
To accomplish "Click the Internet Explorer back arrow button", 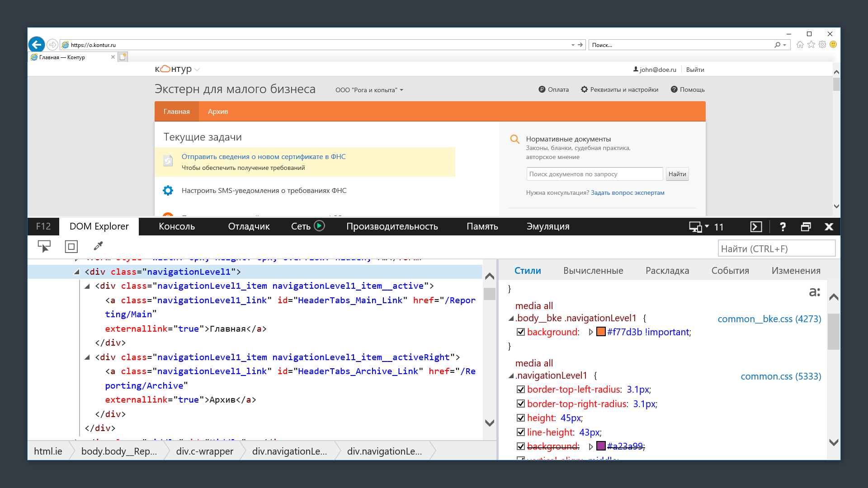I will tap(37, 45).
